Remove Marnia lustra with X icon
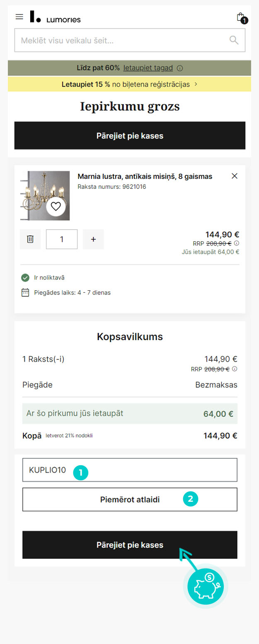This screenshot has height=644, width=259. pos(235,176)
